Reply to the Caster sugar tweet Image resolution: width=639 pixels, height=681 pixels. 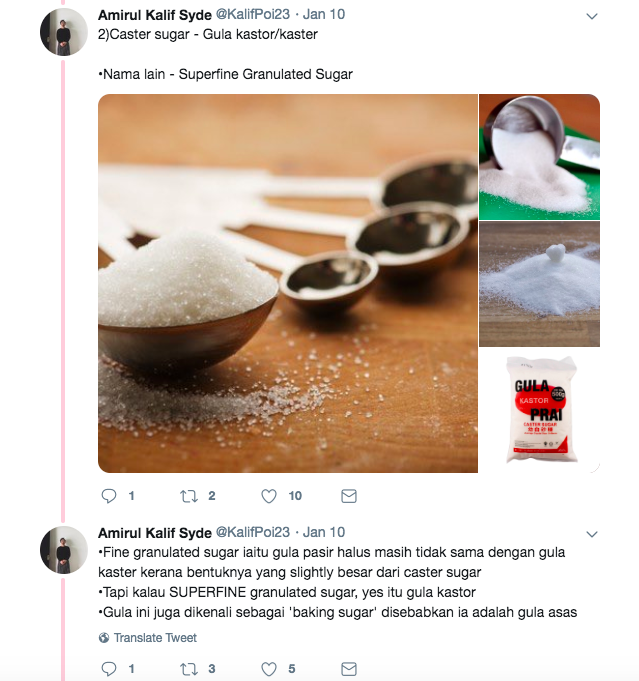coord(109,496)
